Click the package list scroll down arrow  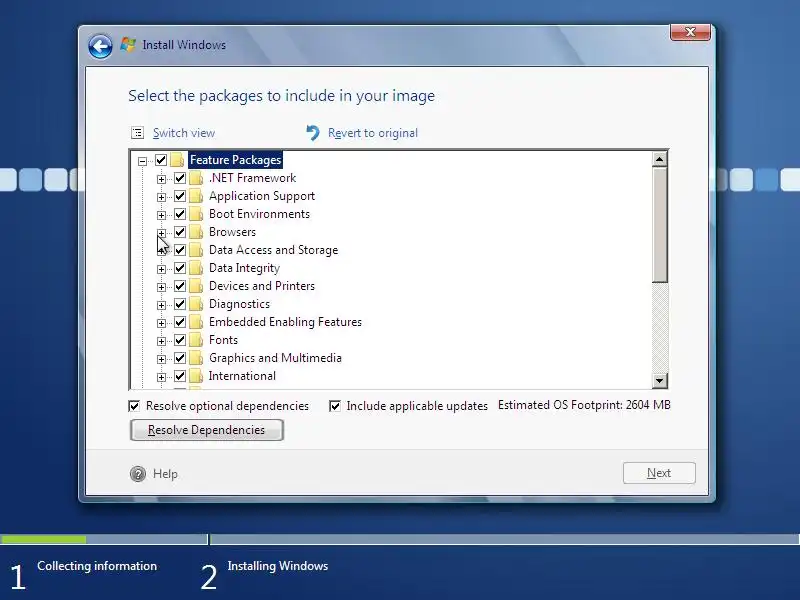pyautogui.click(x=659, y=380)
